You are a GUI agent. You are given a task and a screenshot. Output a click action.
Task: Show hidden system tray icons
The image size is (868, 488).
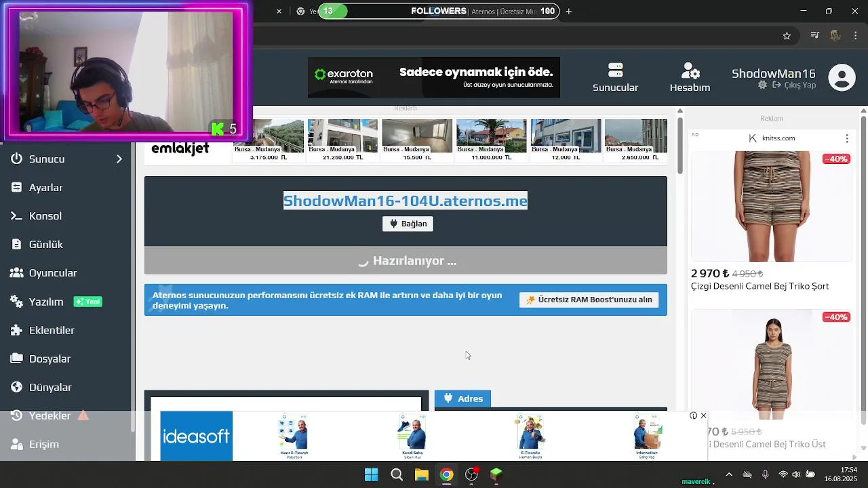point(729,474)
